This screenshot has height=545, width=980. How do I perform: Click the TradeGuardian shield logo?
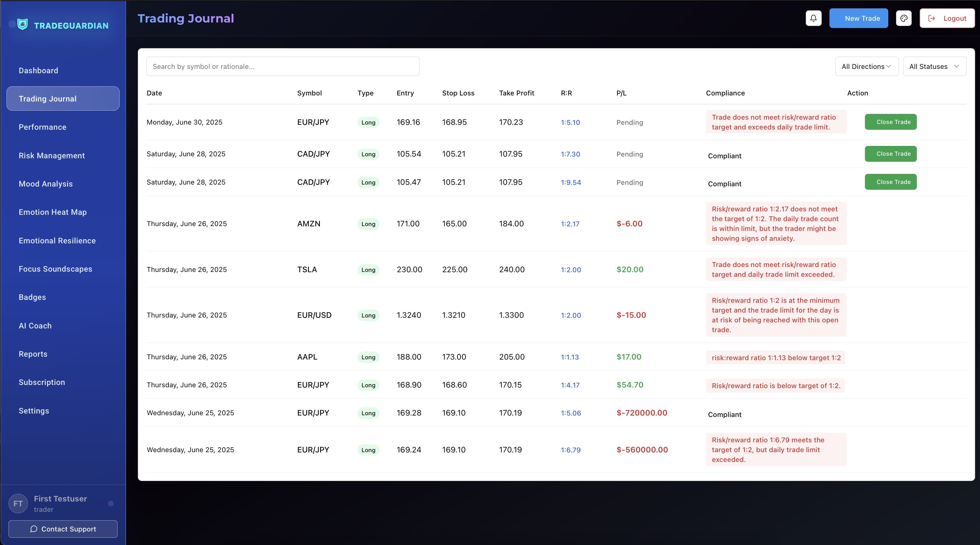click(x=22, y=24)
